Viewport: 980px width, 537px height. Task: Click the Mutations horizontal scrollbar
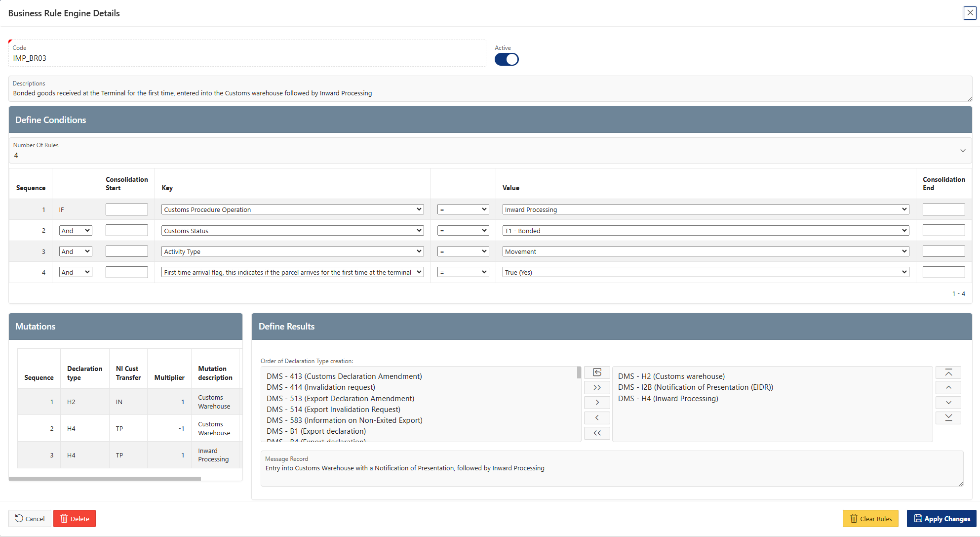click(x=105, y=479)
